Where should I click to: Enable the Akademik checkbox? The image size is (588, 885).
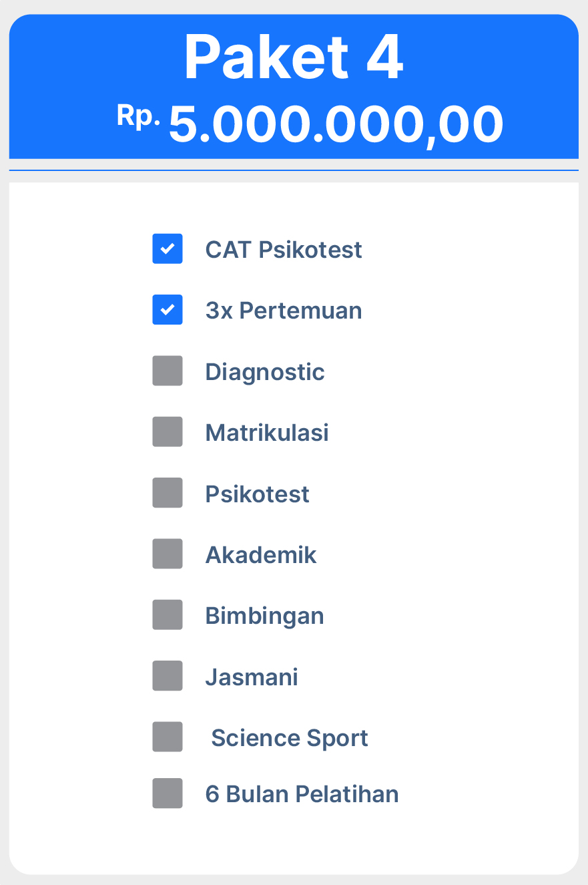(x=168, y=554)
